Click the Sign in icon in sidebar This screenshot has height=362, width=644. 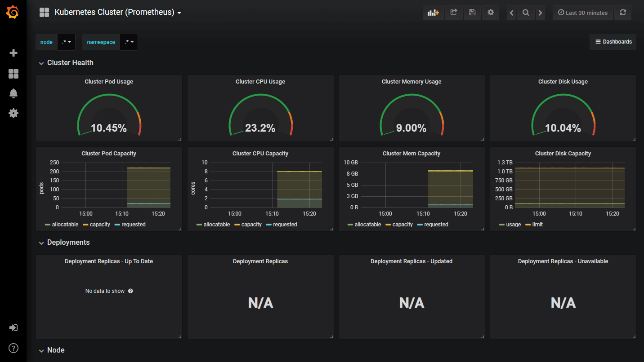coord(13,327)
